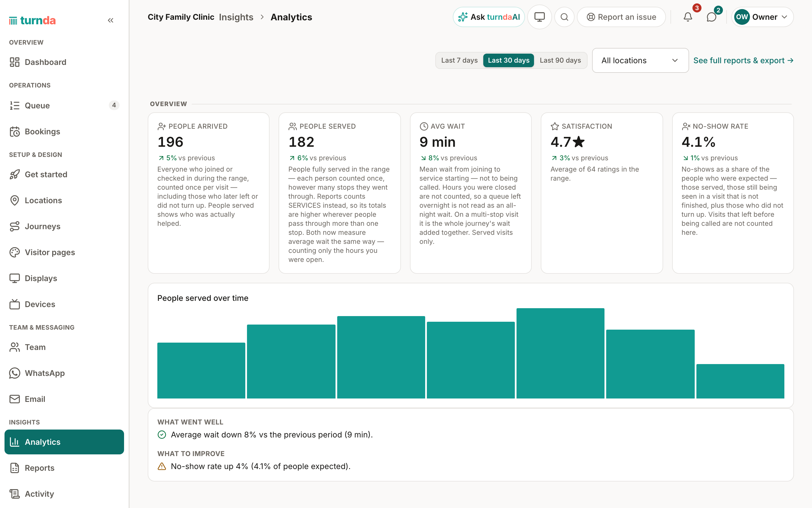812x508 pixels.
Task: Open the Owner account menu
Action: point(762,17)
